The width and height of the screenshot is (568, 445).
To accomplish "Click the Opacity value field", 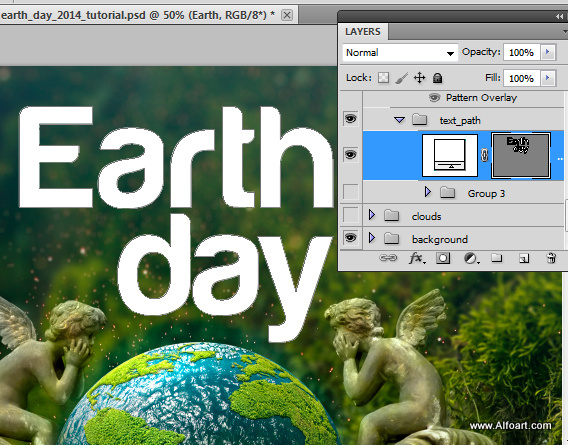I will click(522, 53).
